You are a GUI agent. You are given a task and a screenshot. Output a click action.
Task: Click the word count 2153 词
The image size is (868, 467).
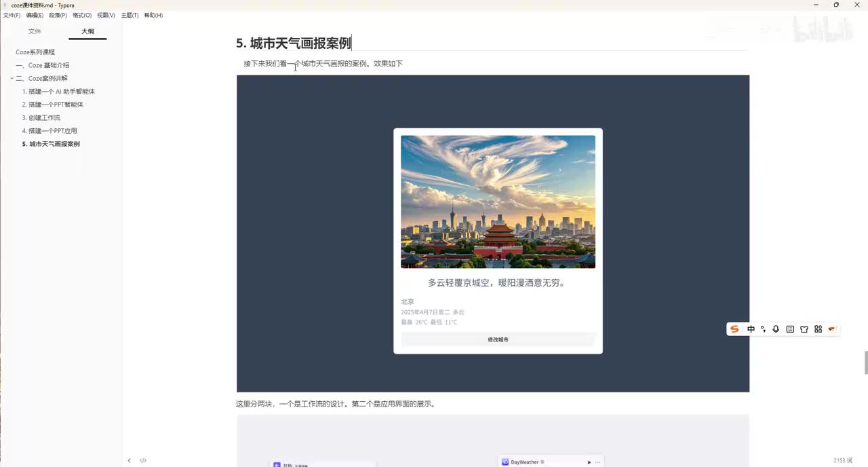point(843,460)
